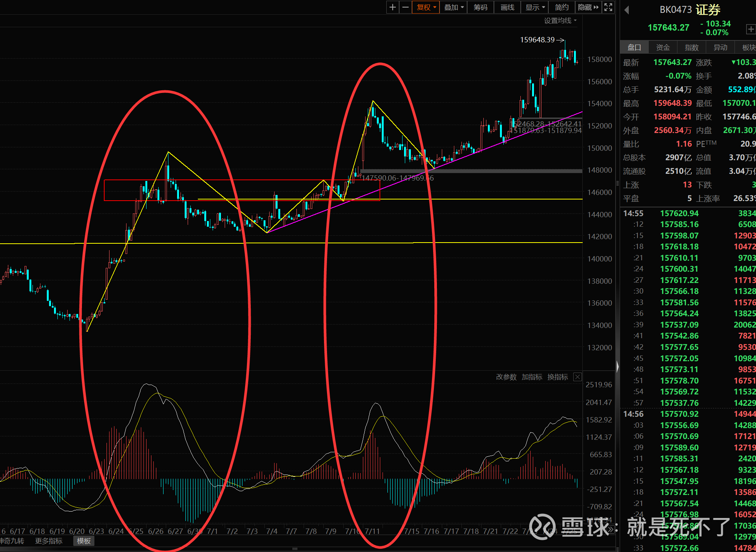
Task: Click 换指标 to change indicator
Action: pyautogui.click(x=557, y=377)
